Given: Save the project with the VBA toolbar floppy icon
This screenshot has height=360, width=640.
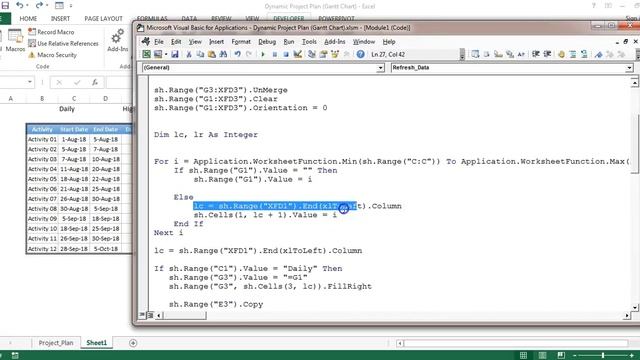Looking at the screenshot, I should pyautogui.click(x=175, y=54).
